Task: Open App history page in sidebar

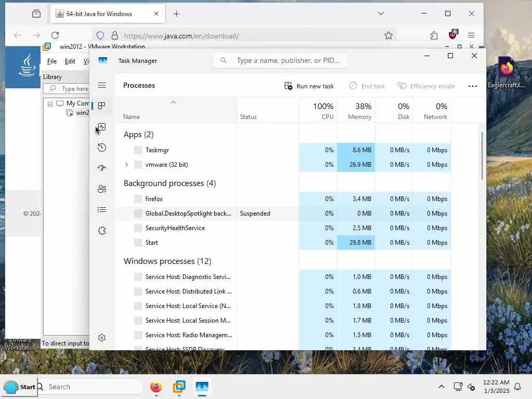Action: click(x=102, y=148)
